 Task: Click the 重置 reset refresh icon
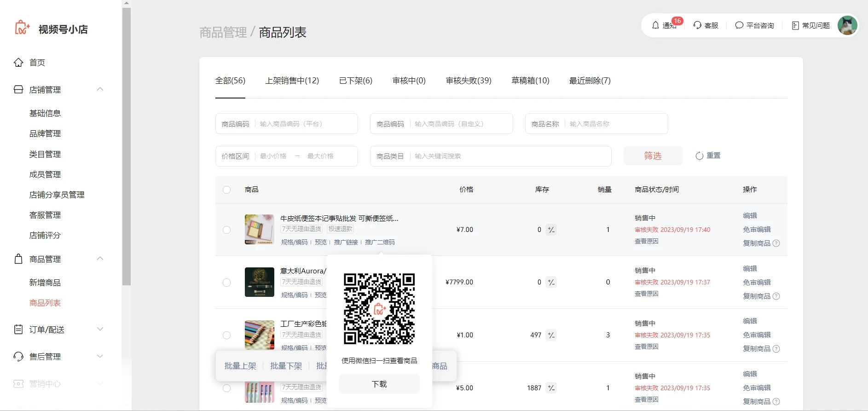(x=700, y=156)
